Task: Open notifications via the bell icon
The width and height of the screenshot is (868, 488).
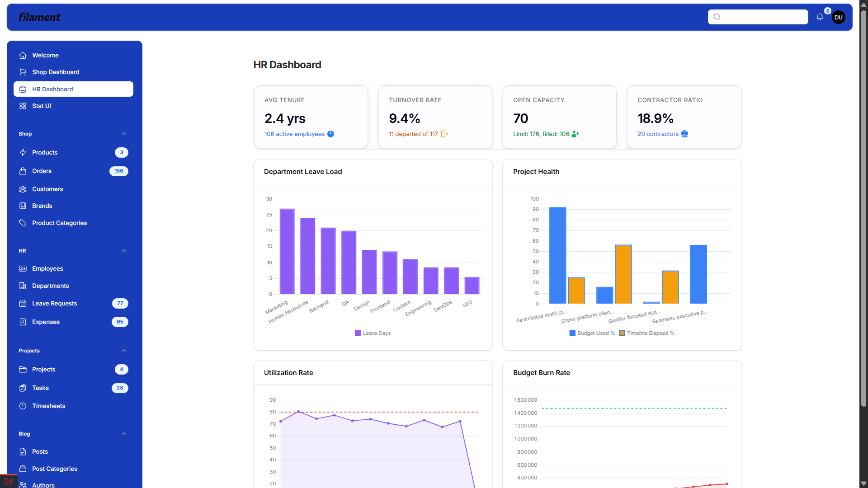Action: (x=820, y=17)
